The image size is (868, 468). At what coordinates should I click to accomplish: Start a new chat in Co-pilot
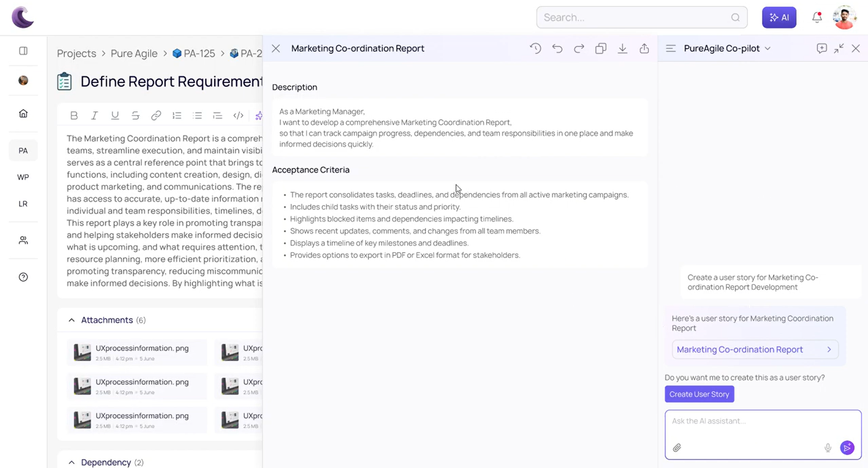pyautogui.click(x=821, y=48)
